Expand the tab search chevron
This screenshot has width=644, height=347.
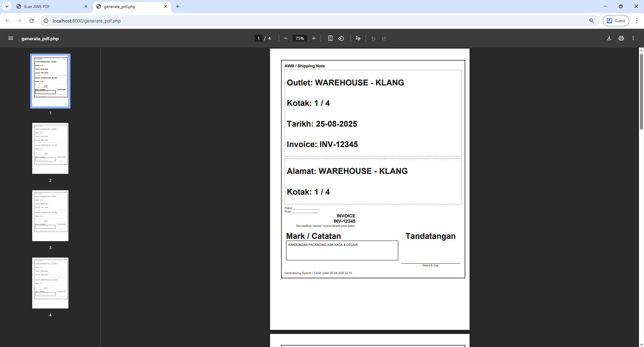pos(7,6)
